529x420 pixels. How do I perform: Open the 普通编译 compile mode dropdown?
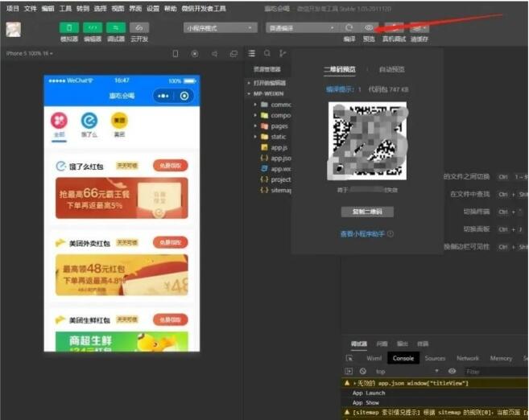click(302, 28)
